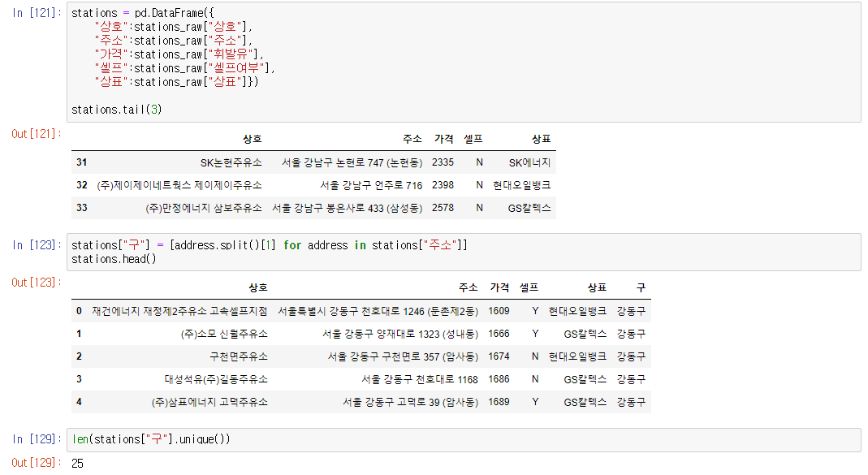Click address 서울 강남구 언주로 716
Image resolution: width=868 pixels, height=475 pixels.
pos(371,185)
